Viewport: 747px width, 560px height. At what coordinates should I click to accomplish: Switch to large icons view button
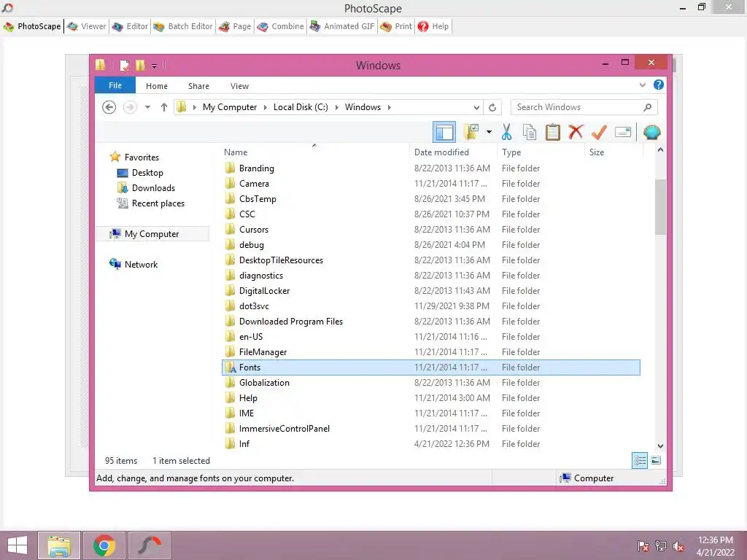click(656, 461)
